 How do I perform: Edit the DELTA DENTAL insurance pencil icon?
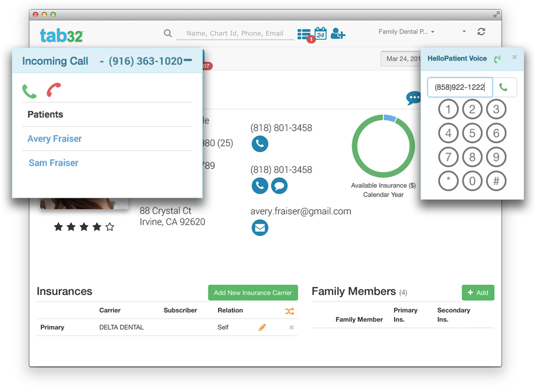coord(262,328)
